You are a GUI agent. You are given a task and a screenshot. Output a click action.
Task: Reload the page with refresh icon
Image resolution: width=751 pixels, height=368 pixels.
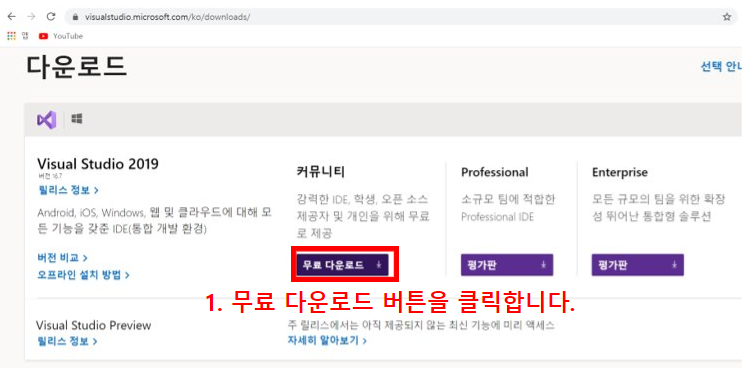(x=51, y=17)
